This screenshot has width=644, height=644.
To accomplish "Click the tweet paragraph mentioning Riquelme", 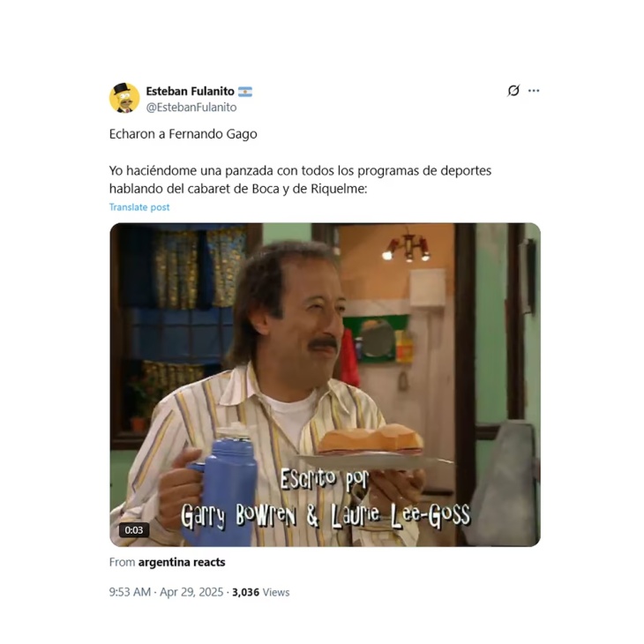I will pyautogui.click(x=300, y=179).
